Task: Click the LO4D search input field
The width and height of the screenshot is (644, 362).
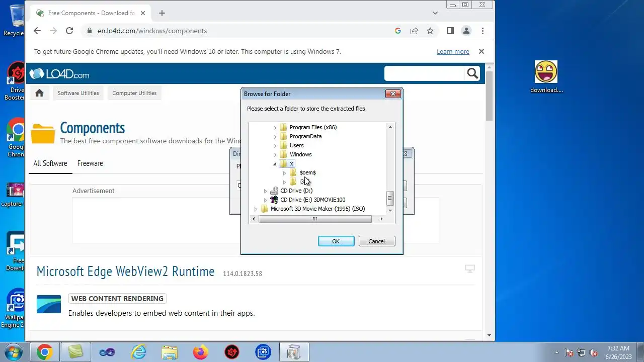Action: tap(424, 73)
